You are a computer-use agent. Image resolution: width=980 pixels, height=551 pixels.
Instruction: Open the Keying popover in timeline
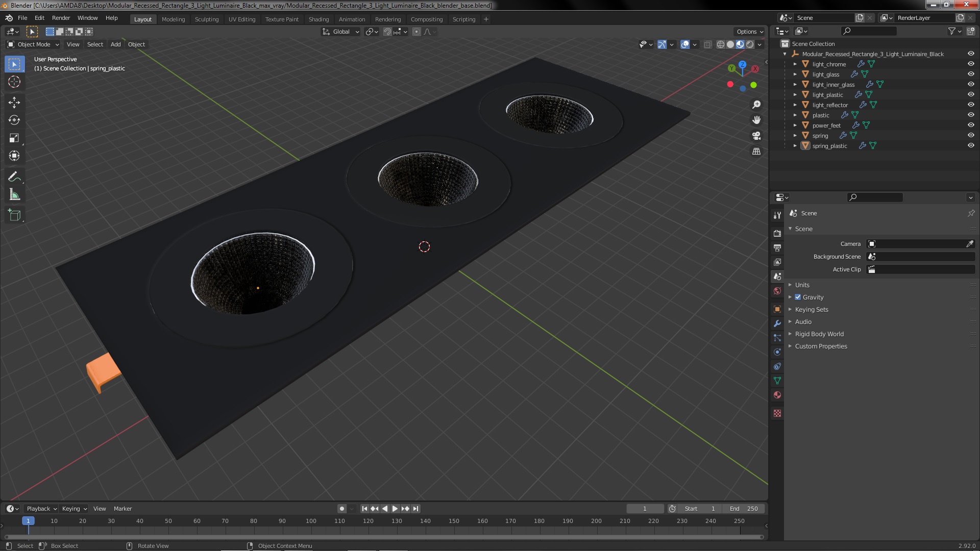pos(74,509)
